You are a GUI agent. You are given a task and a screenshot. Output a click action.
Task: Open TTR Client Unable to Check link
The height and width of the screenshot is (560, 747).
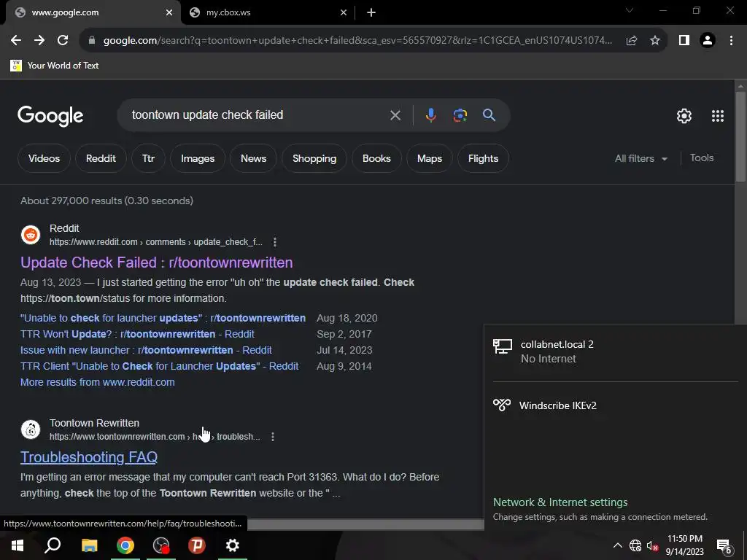[159, 367]
